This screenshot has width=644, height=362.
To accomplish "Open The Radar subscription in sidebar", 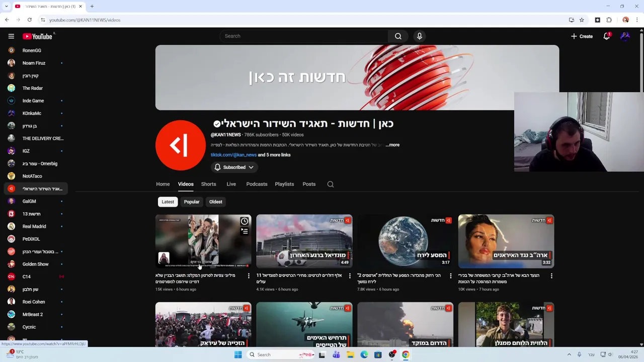I will click(x=35, y=88).
